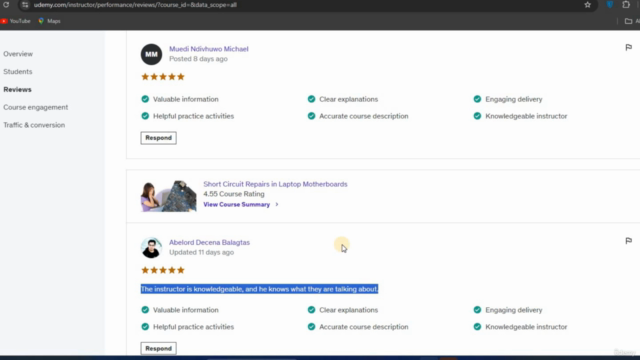Open Traffic & conversion in sidebar
The height and width of the screenshot is (360, 640).
(x=34, y=125)
